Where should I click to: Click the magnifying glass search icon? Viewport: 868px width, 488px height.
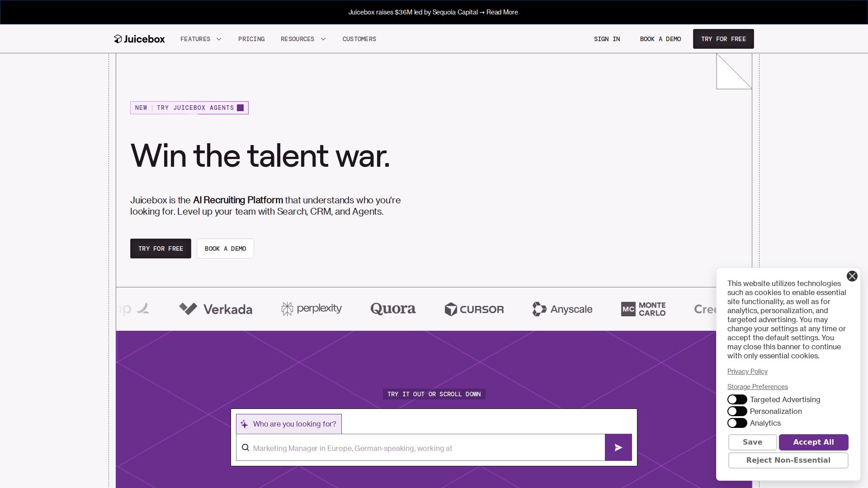[245, 447]
